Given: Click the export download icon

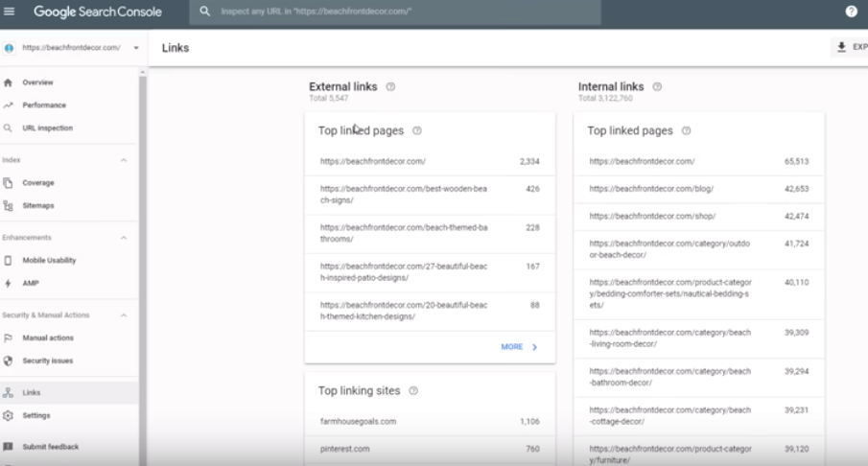Looking at the screenshot, I should [x=841, y=47].
